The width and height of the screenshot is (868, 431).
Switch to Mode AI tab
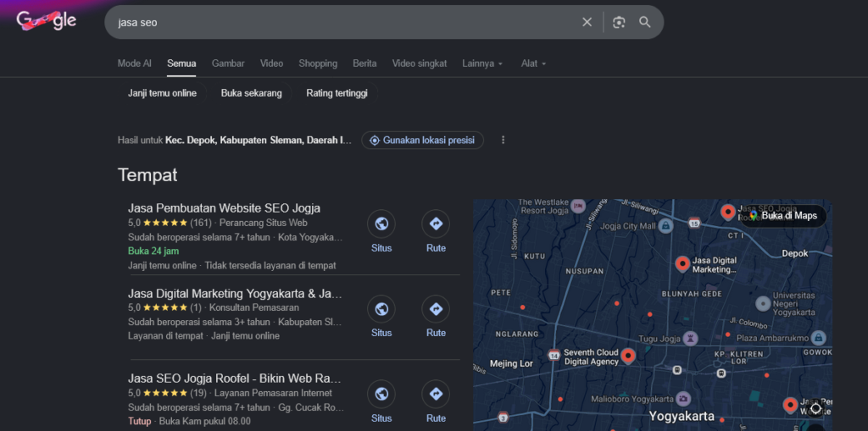[134, 63]
